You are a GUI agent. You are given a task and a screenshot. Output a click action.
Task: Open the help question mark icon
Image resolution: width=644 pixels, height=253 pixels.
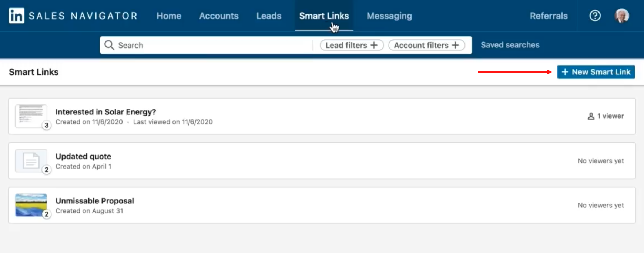pyautogui.click(x=595, y=16)
